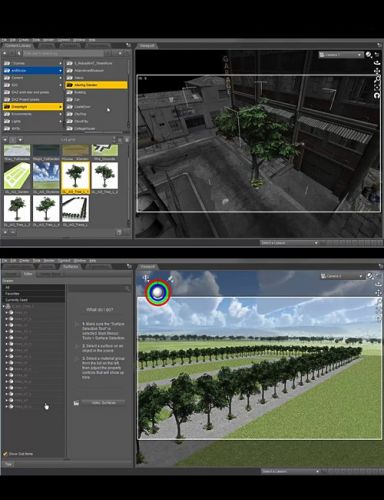The image size is (384, 500).
Task: Click move arrows icon in bottom viewport
Action: tap(146, 278)
